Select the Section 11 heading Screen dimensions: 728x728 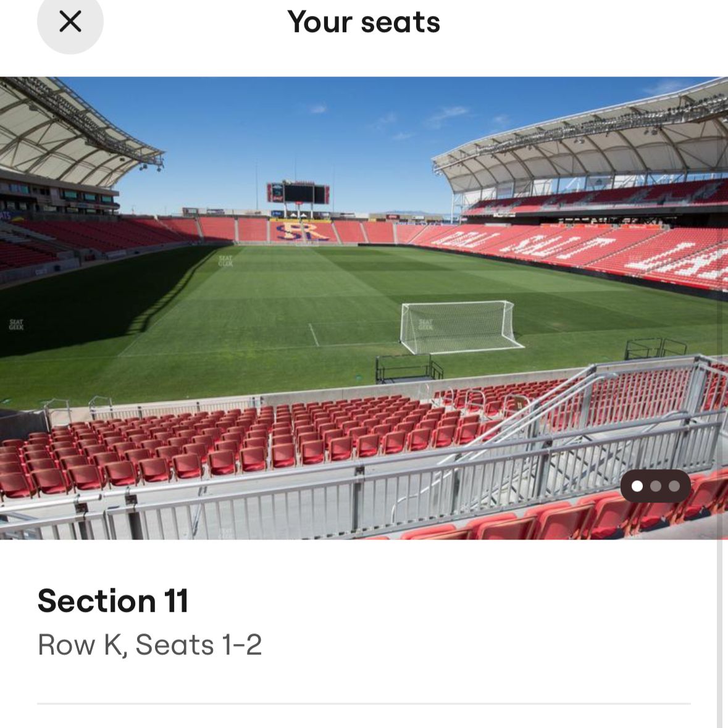[x=113, y=601]
